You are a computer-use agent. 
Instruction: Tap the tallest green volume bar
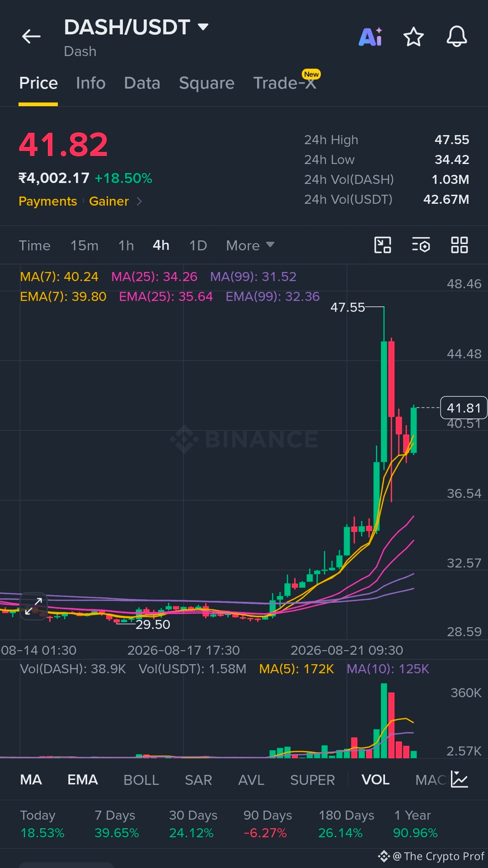[x=384, y=721]
